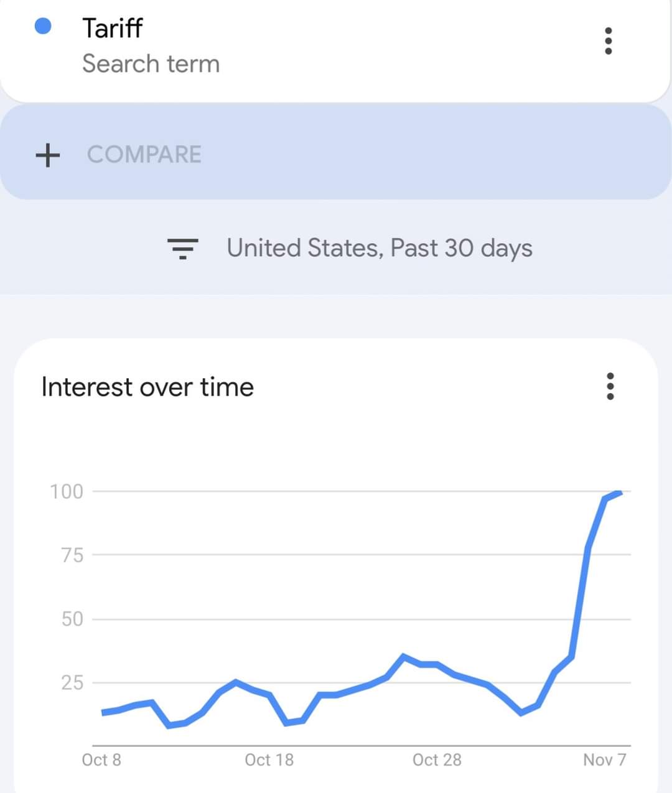Click the Oct 8 point on the graph line
Screen dimensions: 672x793
point(103,712)
